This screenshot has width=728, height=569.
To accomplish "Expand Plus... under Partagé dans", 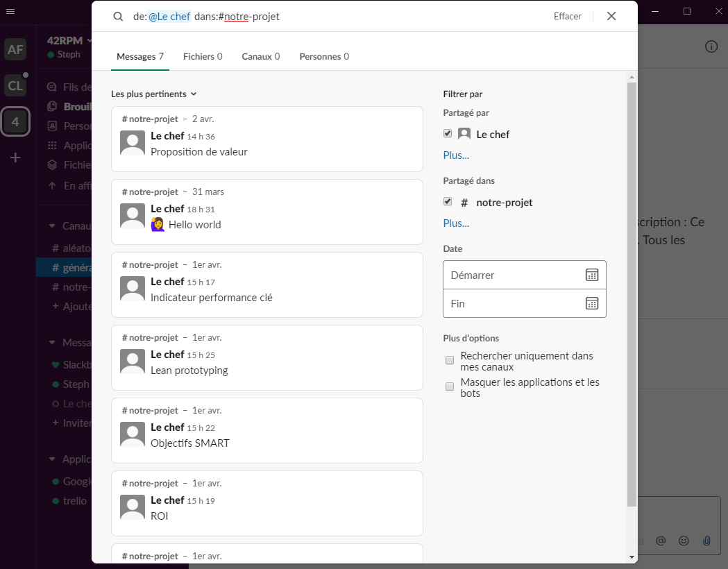I will click(x=456, y=223).
